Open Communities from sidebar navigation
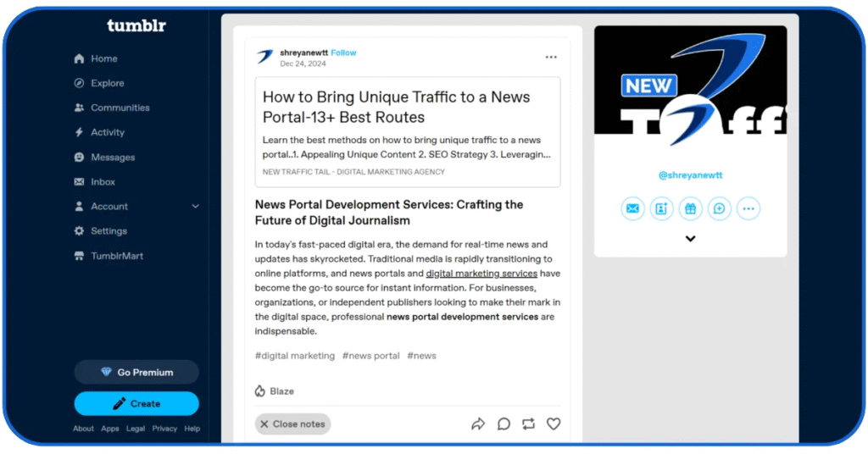 [x=120, y=108]
